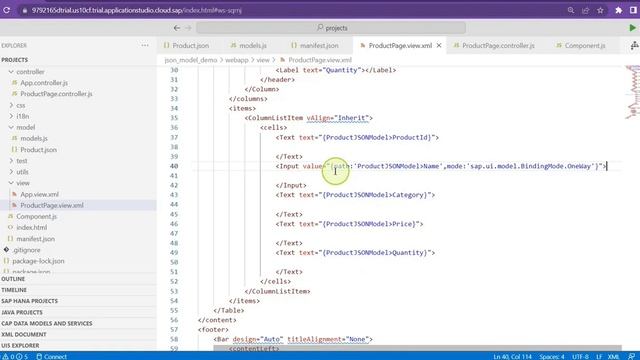Click the json_model_demo breadcrumb
This screenshot has height=360, width=640.
coord(191,60)
